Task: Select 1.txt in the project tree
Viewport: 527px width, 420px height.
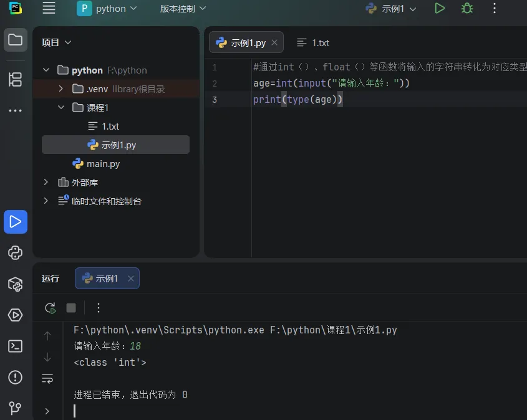Action: 116,126
